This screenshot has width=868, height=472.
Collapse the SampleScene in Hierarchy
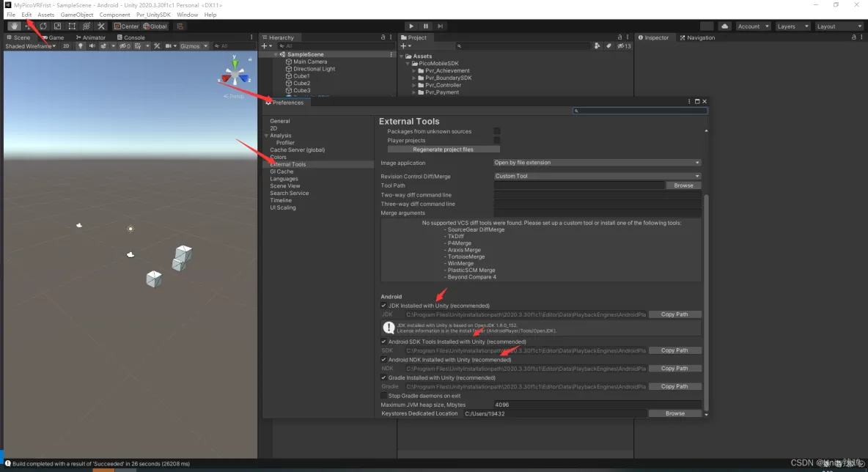(276, 54)
